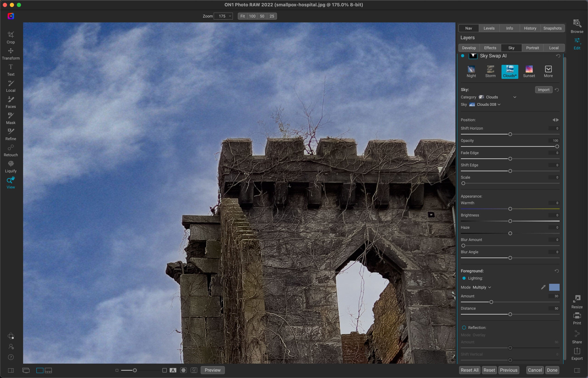Screen dimensions: 588x378
Task: Click the Import sky button
Action: coord(544,90)
